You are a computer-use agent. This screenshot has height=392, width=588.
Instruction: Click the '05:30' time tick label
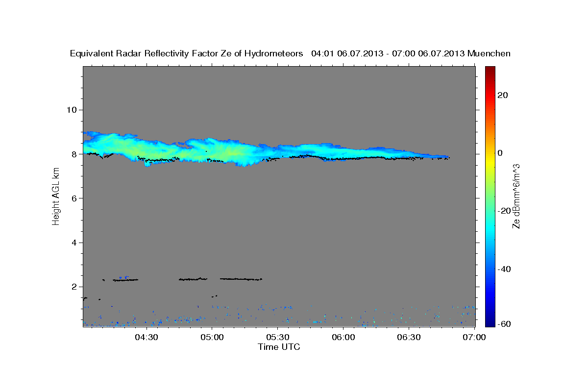point(278,337)
